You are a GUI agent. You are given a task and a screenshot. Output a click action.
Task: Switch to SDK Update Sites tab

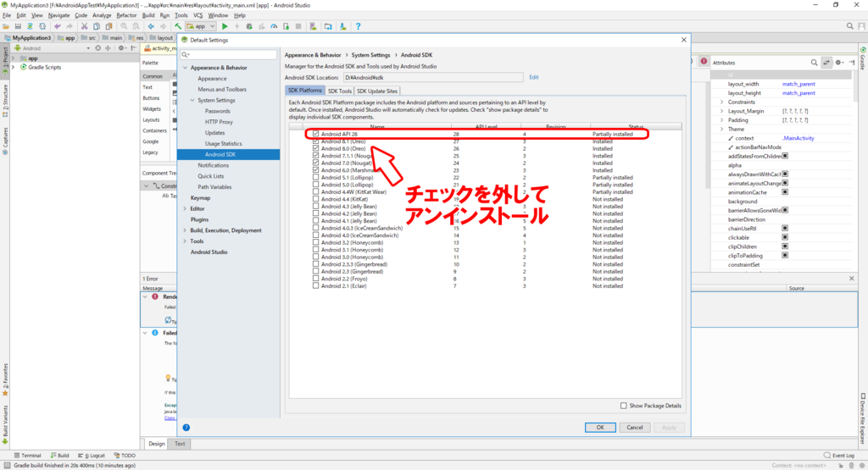click(x=377, y=91)
